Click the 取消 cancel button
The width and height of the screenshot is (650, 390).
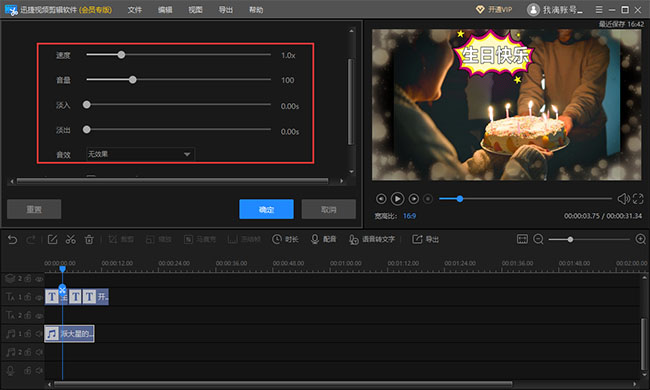(328, 209)
